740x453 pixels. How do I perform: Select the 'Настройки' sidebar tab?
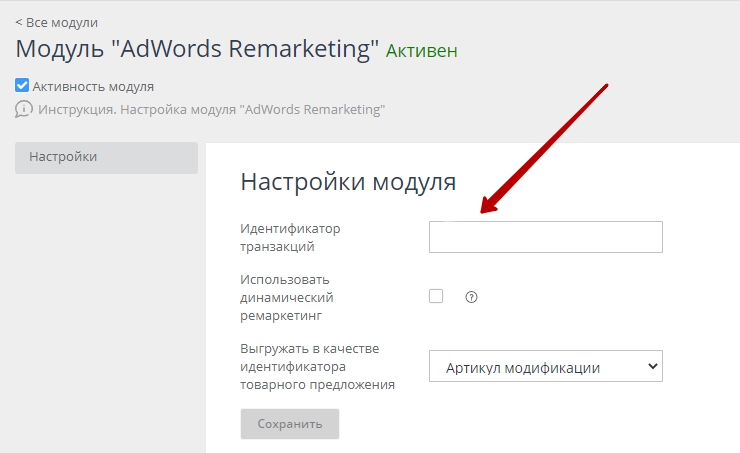click(x=106, y=157)
